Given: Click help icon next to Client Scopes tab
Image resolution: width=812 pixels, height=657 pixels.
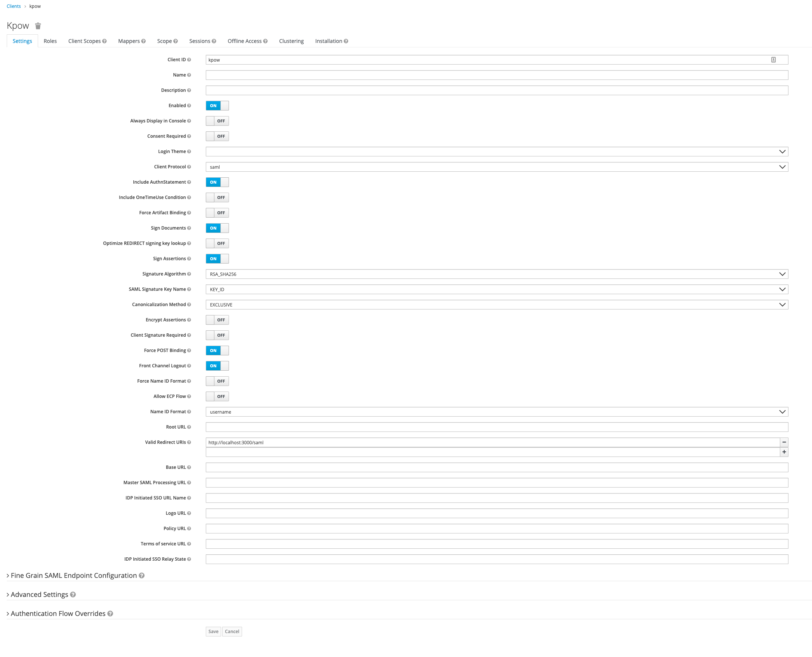Looking at the screenshot, I should click(105, 41).
